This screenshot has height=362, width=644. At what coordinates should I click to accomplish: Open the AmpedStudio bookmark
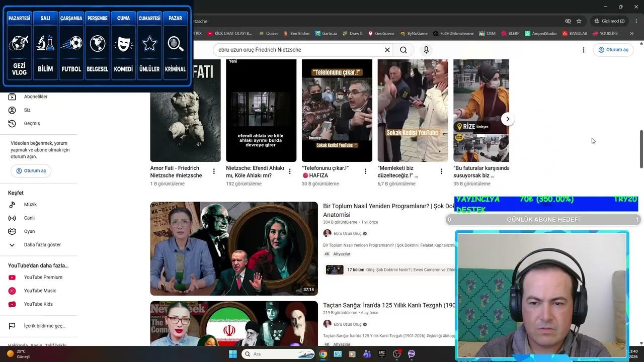(x=541, y=34)
